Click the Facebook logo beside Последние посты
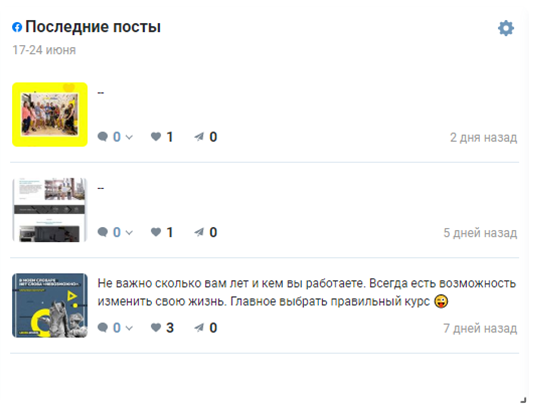535x405 pixels. click(17, 27)
